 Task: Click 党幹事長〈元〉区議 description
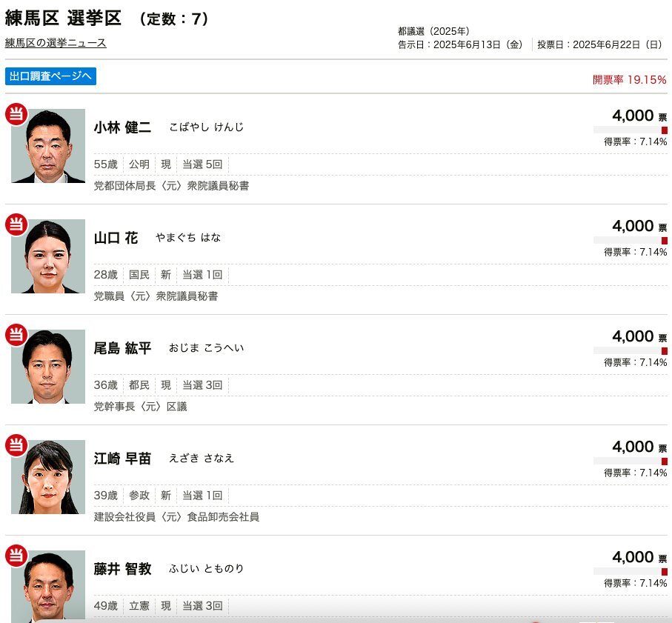(x=141, y=407)
